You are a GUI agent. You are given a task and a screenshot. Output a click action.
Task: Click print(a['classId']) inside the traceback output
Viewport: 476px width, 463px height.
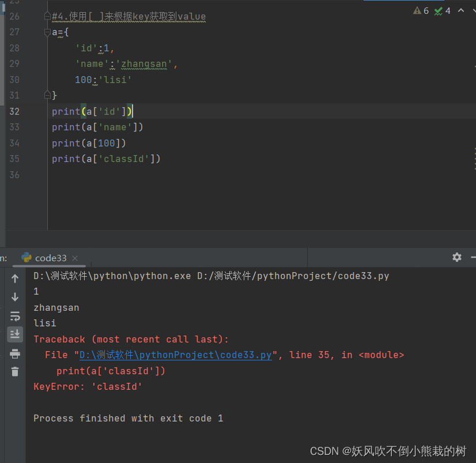click(x=111, y=371)
